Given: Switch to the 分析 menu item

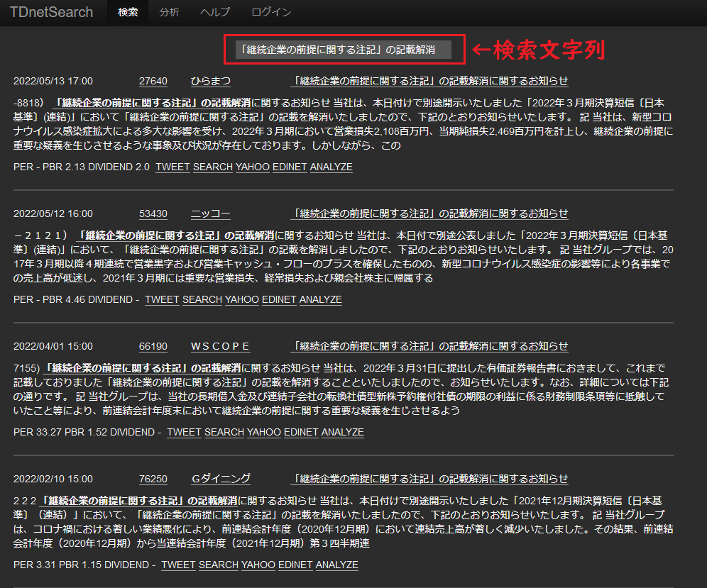Looking at the screenshot, I should [x=169, y=12].
